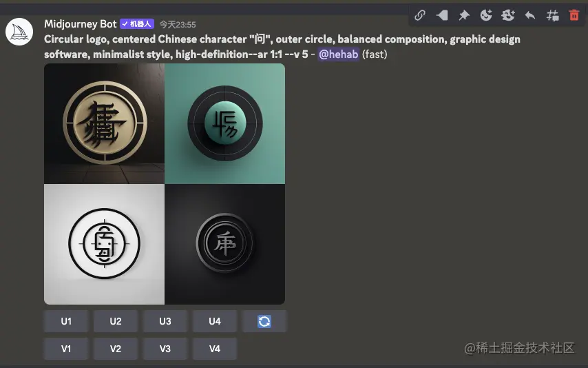The image size is (588, 368).
Task: Reply to message with the arrow icon
Action: (x=530, y=15)
